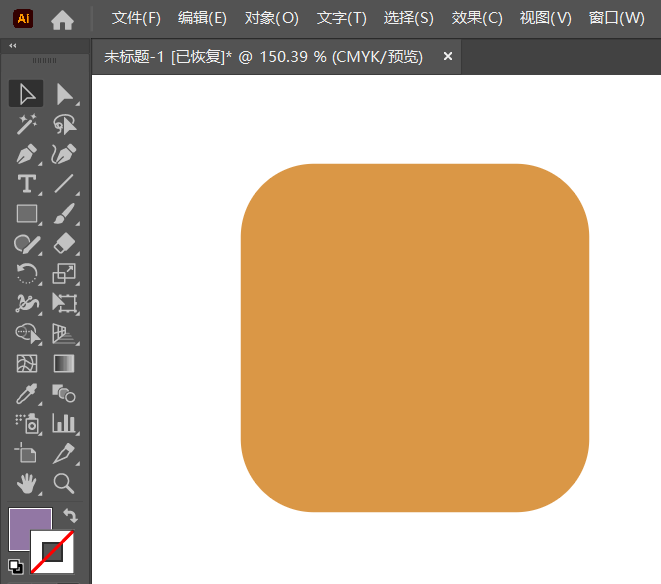Select the Zoom tool
The width and height of the screenshot is (661, 584).
pyautogui.click(x=64, y=484)
